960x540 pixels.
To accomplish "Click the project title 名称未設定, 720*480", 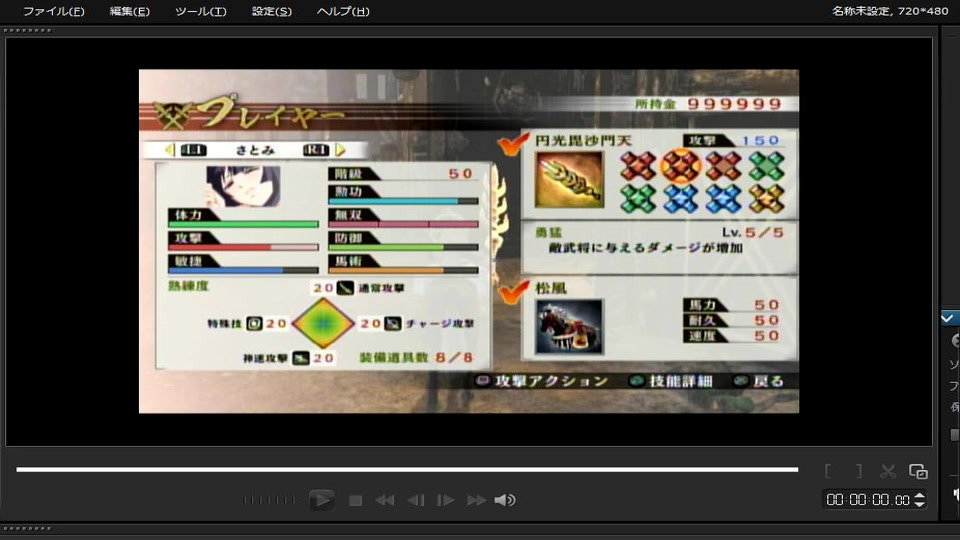I will pos(890,11).
